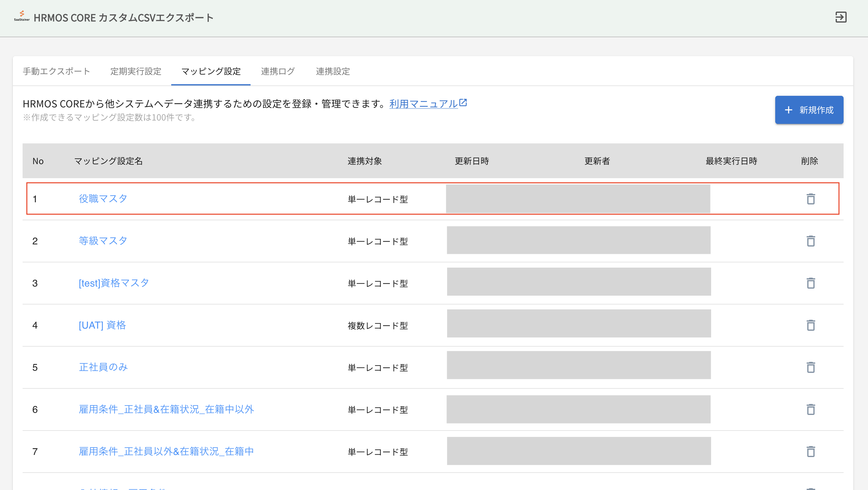The image size is (868, 490).
Task: Click the 更新日時 column header
Action: [x=472, y=161]
